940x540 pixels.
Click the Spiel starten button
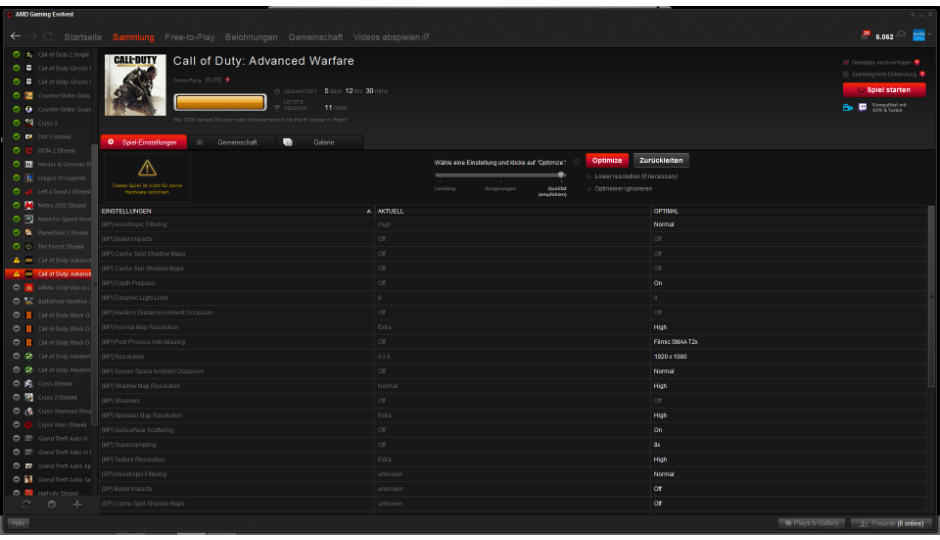coord(884,90)
